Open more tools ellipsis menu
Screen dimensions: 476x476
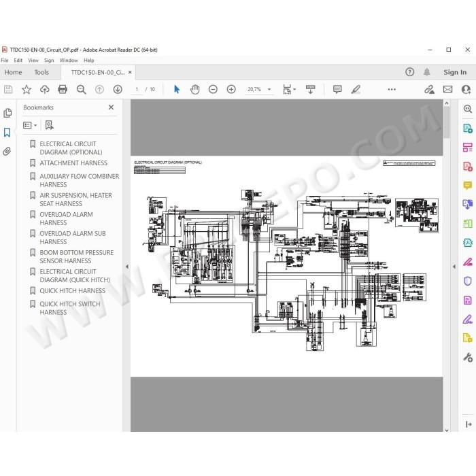tap(392, 89)
